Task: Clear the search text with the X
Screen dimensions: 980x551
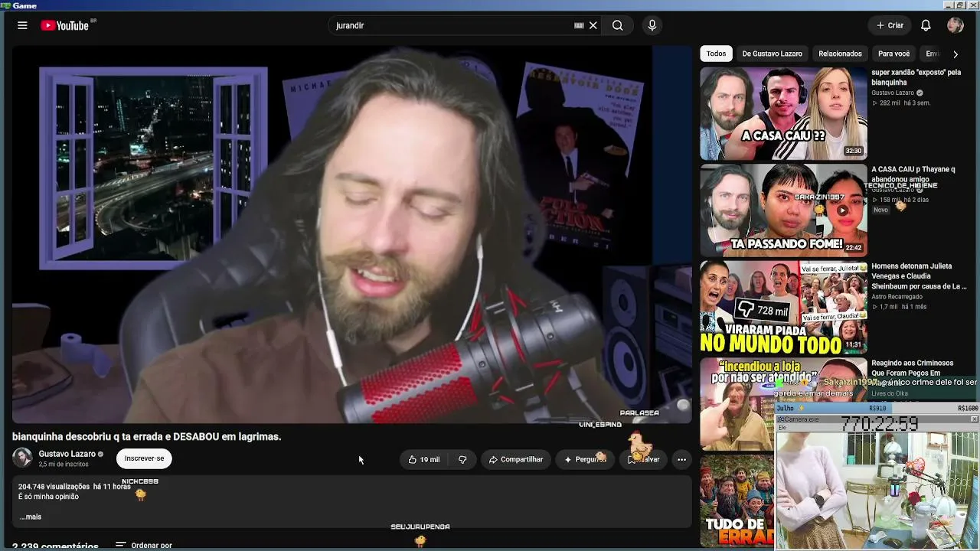Action: point(593,25)
